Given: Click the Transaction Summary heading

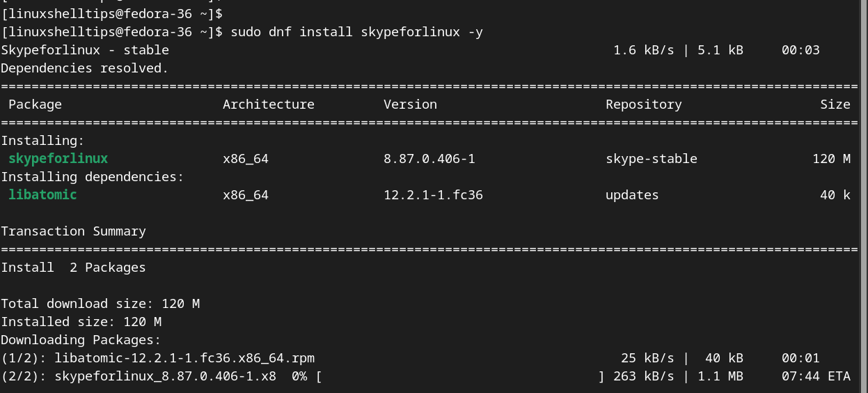Looking at the screenshot, I should tap(73, 231).
